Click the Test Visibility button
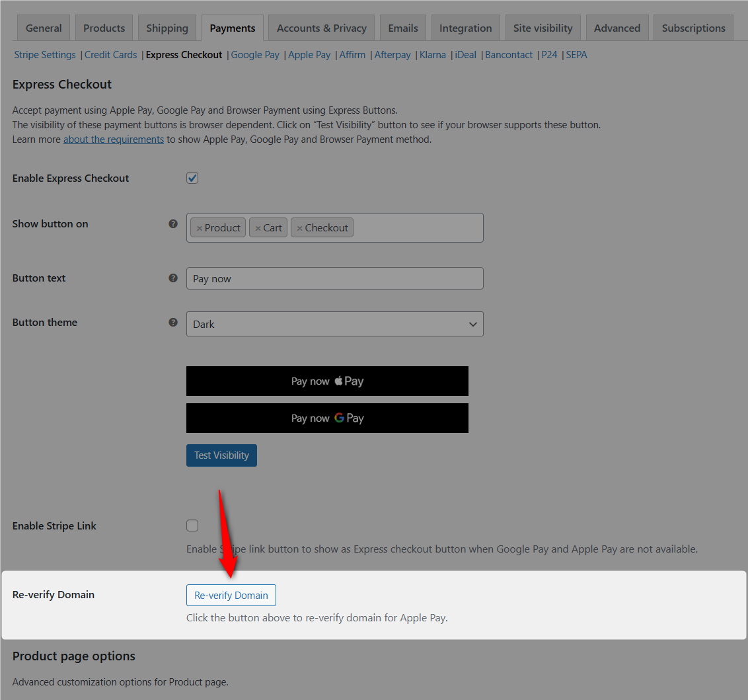 221,455
